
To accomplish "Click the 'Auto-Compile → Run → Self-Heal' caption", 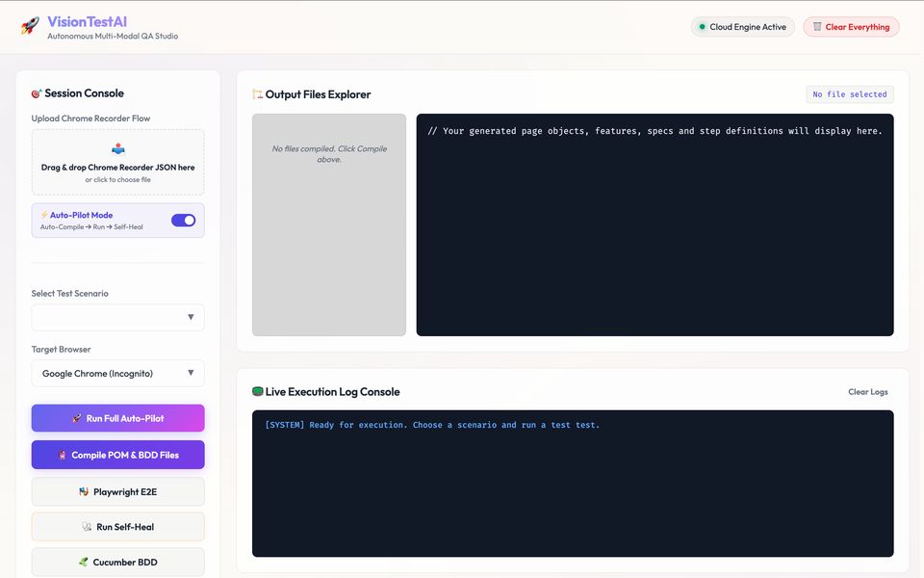I will pyautogui.click(x=91, y=226).
